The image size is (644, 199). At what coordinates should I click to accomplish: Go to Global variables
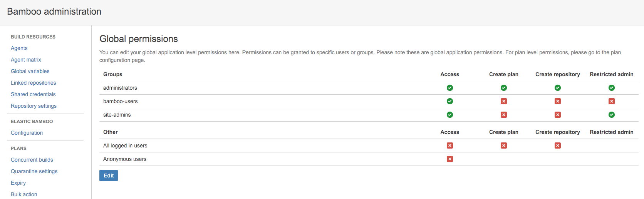coord(30,71)
